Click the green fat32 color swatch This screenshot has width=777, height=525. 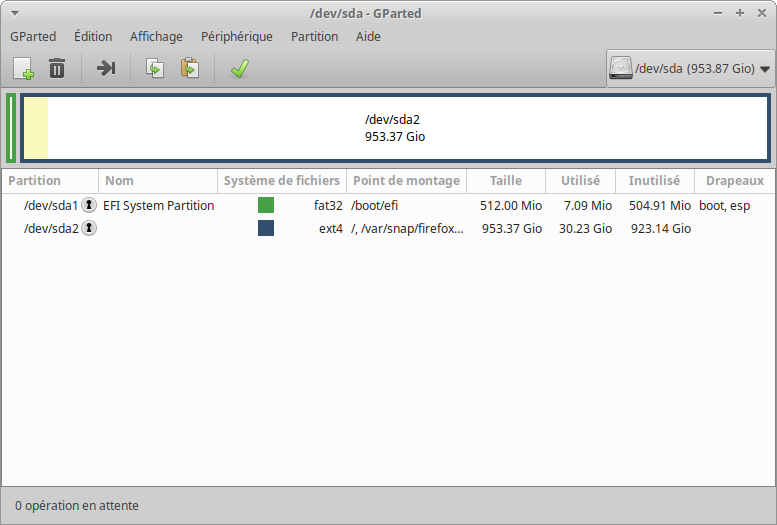[266, 205]
